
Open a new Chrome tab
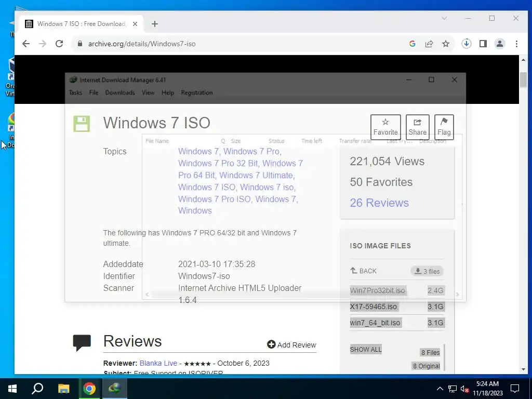click(x=155, y=24)
